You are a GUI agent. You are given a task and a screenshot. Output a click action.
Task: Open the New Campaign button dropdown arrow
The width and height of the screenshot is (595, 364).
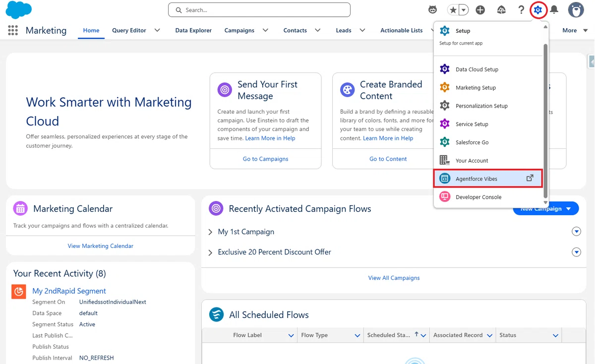pyautogui.click(x=569, y=209)
